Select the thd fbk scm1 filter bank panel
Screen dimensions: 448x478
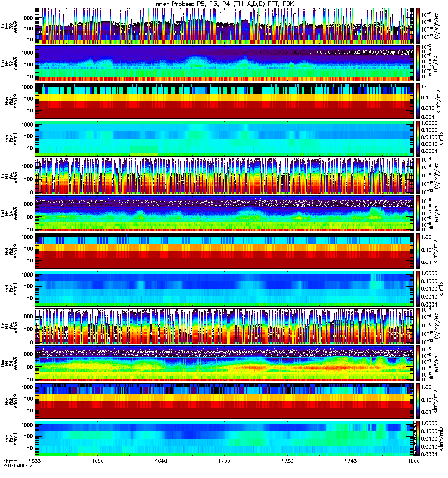click(x=225, y=289)
